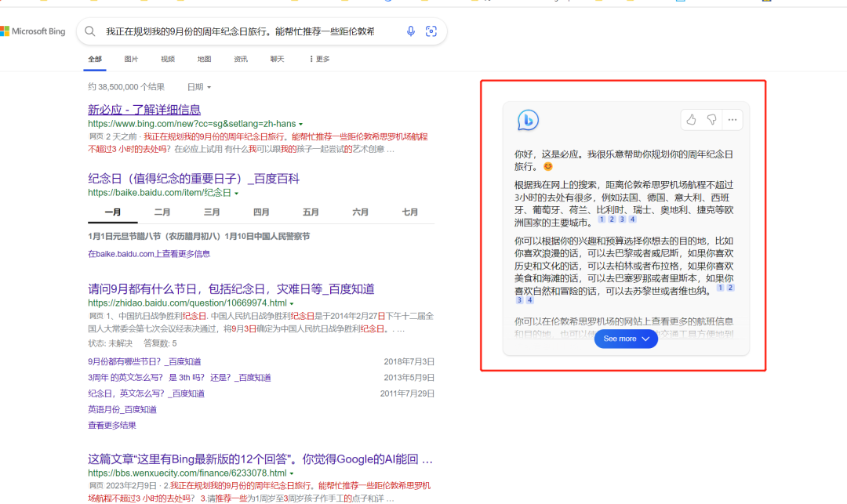Click the date 2018年7月3日
This screenshot has width=847, height=504.
click(409, 361)
